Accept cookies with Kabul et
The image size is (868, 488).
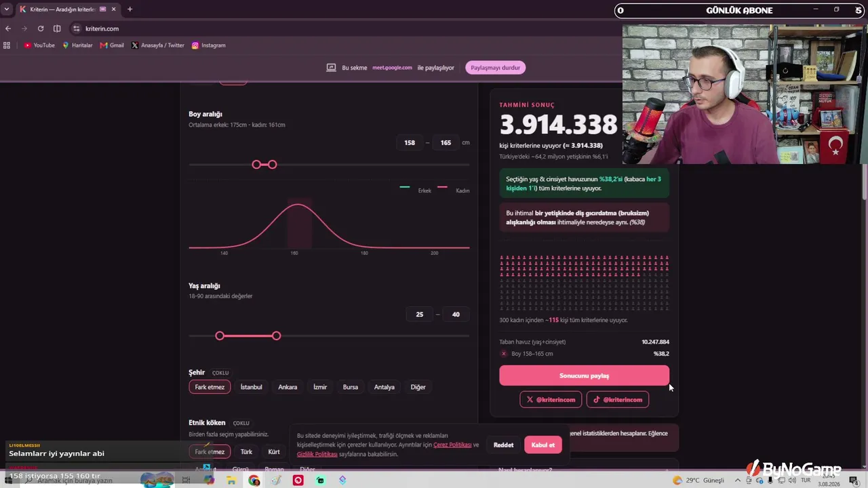point(543,445)
